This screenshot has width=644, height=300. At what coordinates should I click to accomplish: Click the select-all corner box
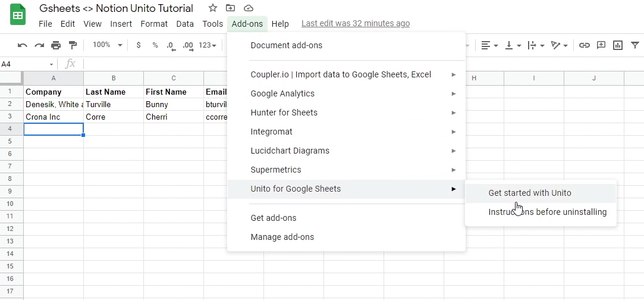pyautogui.click(x=11, y=78)
